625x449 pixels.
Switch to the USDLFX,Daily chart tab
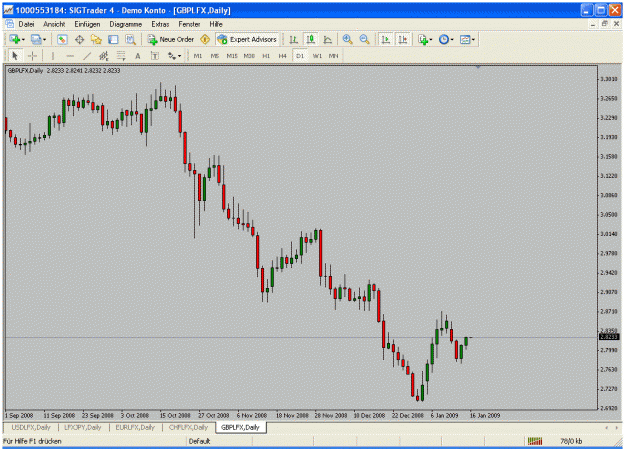31,427
